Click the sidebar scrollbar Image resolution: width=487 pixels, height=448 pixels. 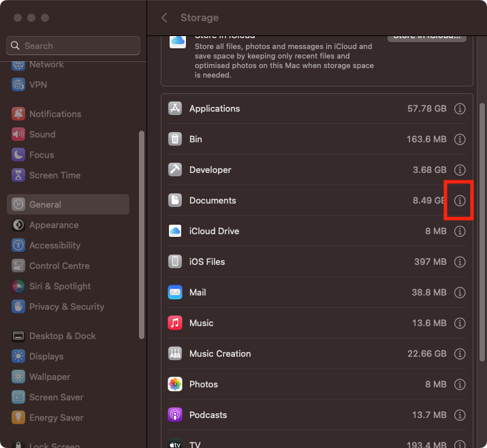click(x=142, y=235)
